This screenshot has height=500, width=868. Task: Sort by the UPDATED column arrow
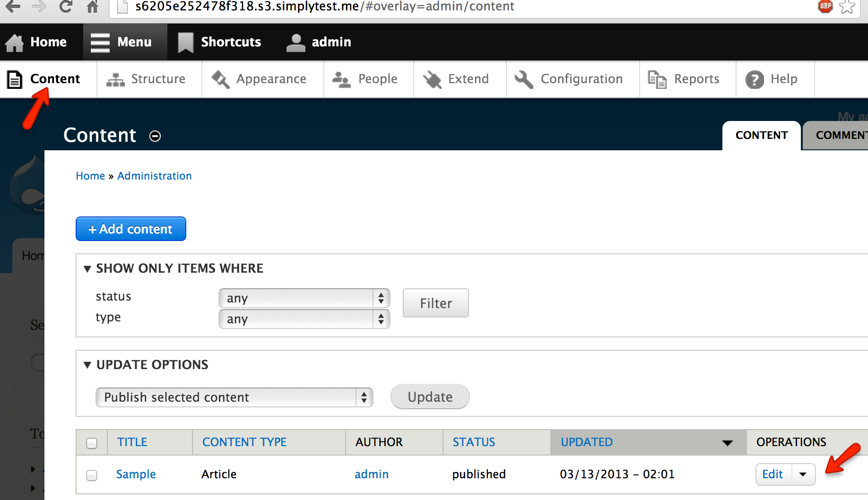[x=728, y=443]
